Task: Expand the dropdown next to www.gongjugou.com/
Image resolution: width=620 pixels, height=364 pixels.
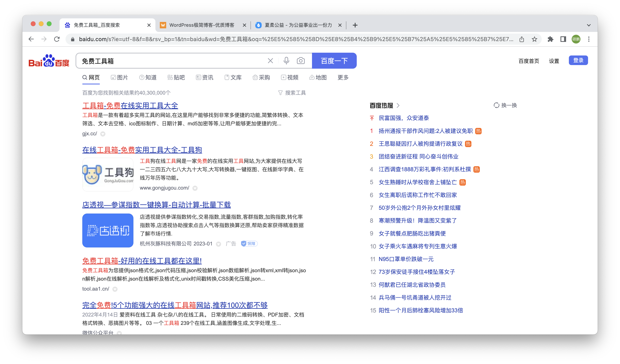Action: coord(195,188)
